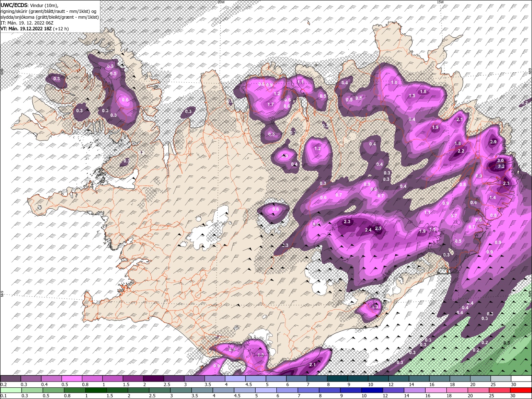Click the 0.2 swatch in the snow legend
Screen dimensions: 532x399
(11, 378)
